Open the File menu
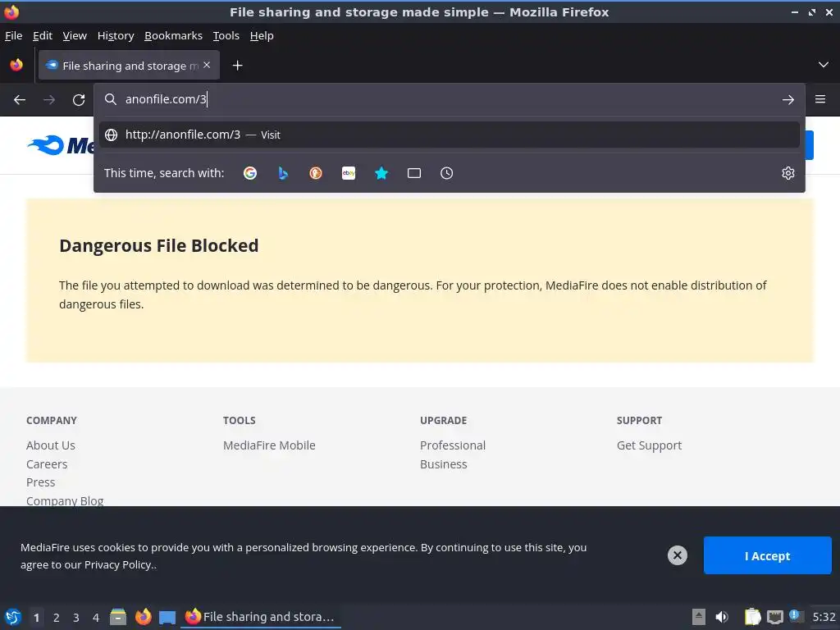Image resolution: width=840 pixels, height=630 pixels. pos(13,36)
